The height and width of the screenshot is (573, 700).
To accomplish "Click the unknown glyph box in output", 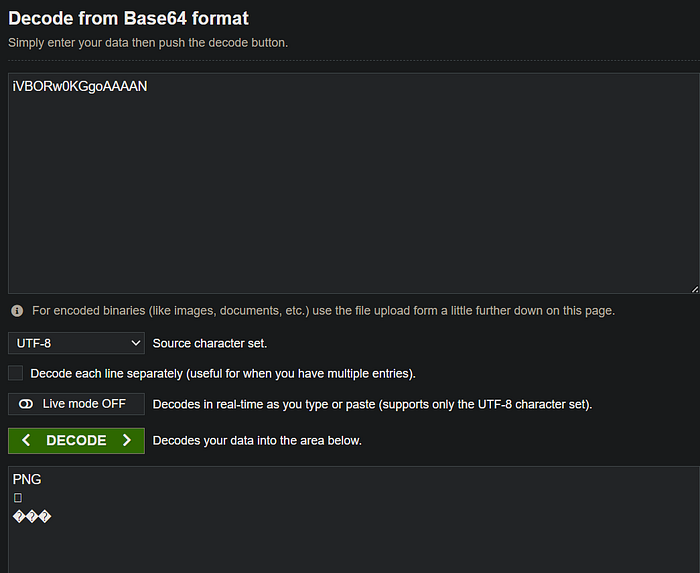I will pyautogui.click(x=18, y=498).
